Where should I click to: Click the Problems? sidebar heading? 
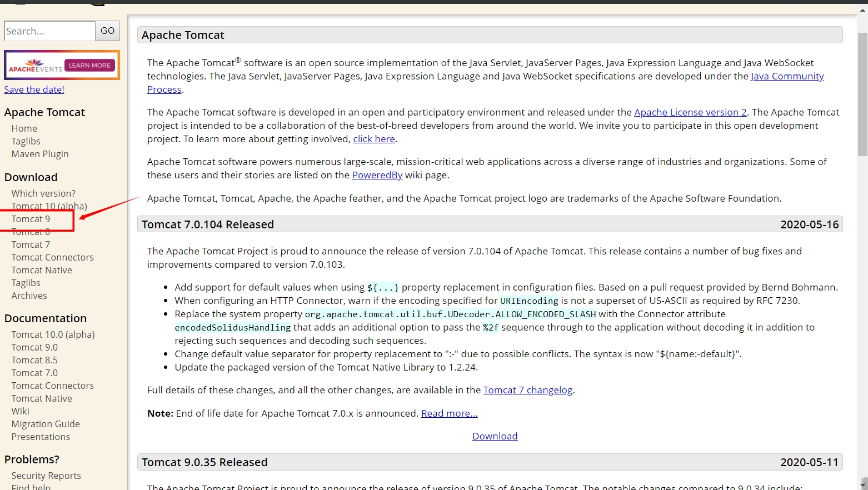tap(32, 459)
